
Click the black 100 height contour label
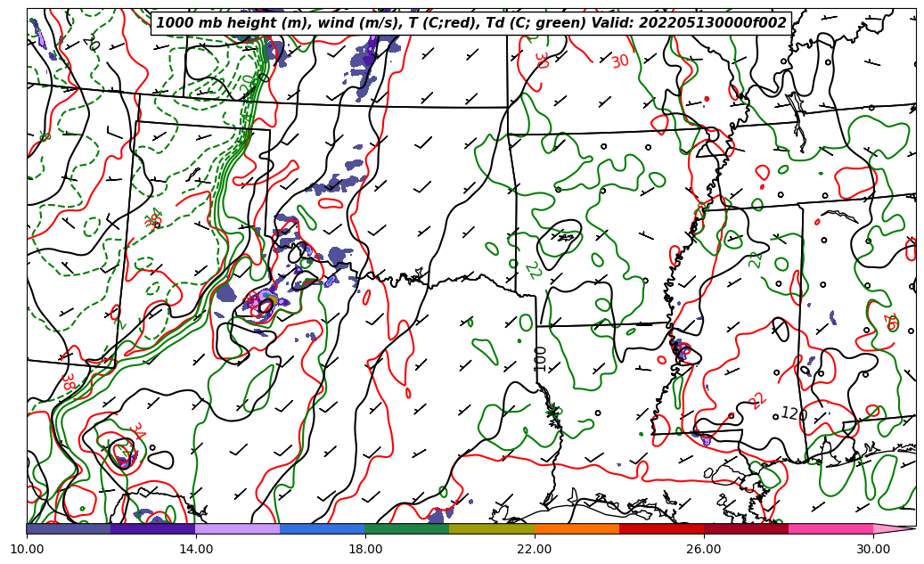click(540, 358)
